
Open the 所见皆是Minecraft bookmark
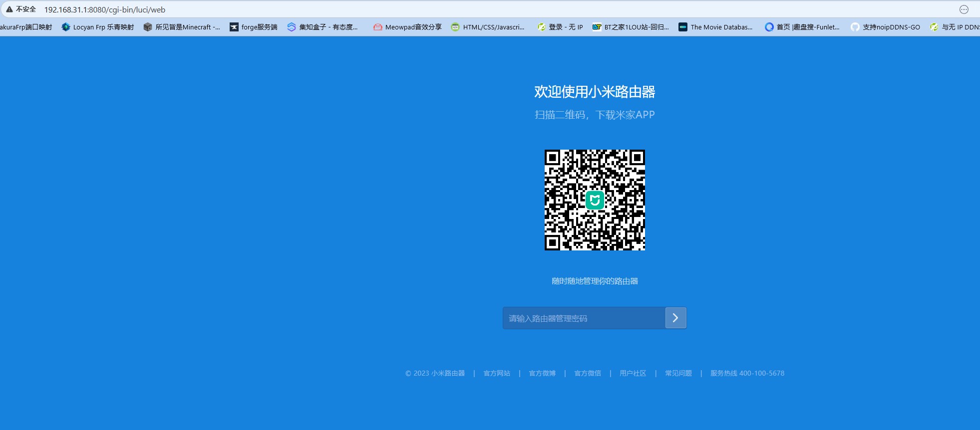(182, 27)
